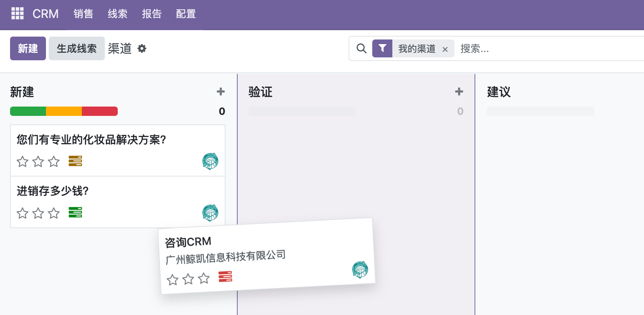
Task: Click the user avatar on cosmetics card
Action: pyautogui.click(x=210, y=161)
